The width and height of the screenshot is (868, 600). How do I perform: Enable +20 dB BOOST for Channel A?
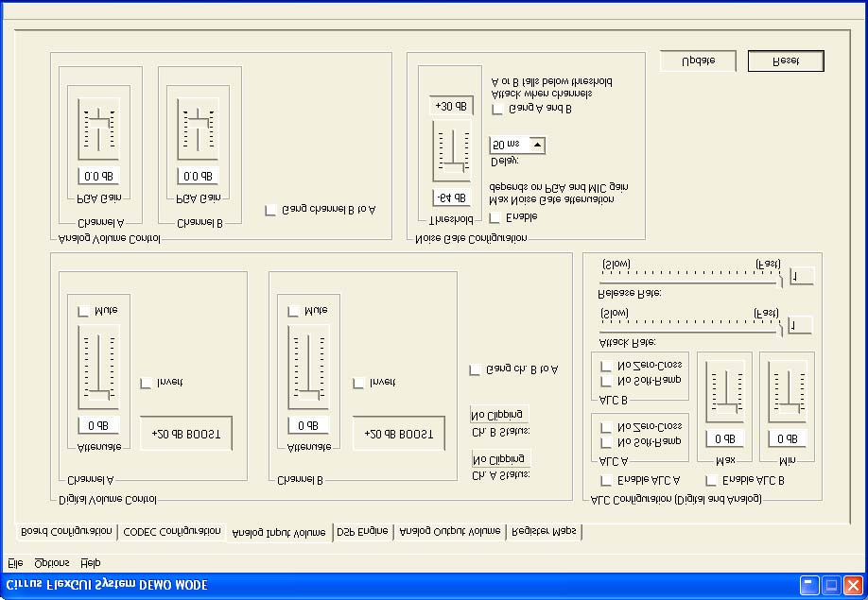coord(186,433)
